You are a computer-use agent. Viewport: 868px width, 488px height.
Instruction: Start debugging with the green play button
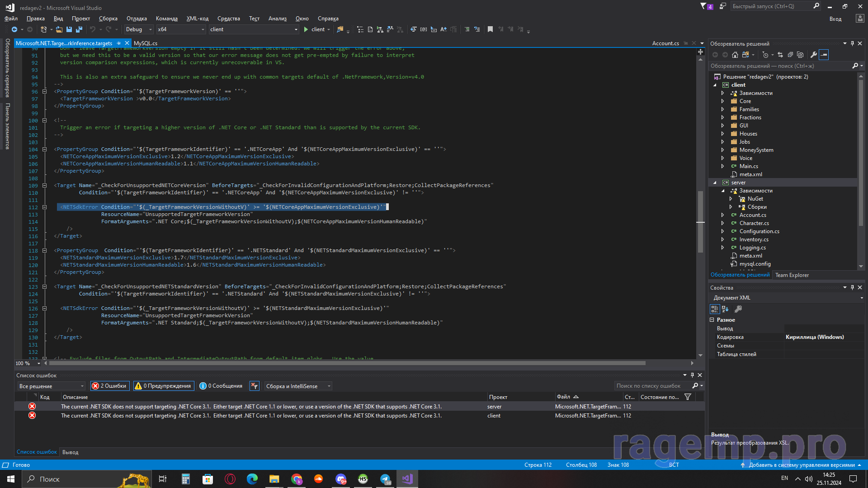306,29
